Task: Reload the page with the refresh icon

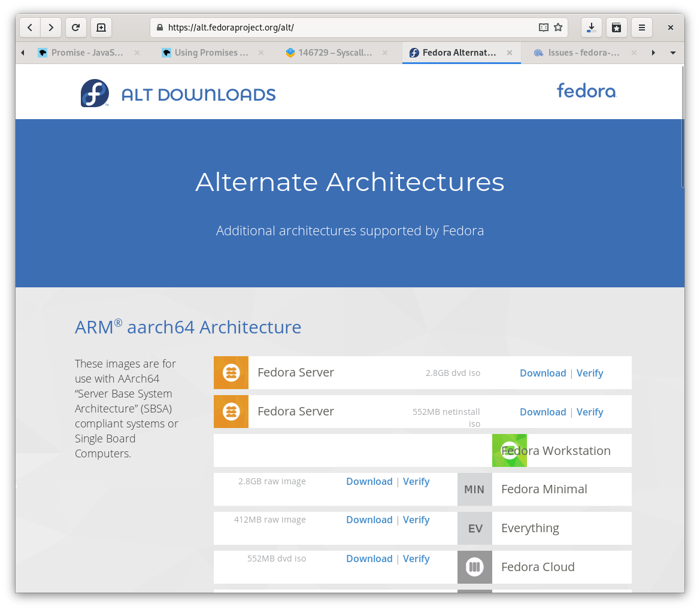Action: tap(76, 28)
